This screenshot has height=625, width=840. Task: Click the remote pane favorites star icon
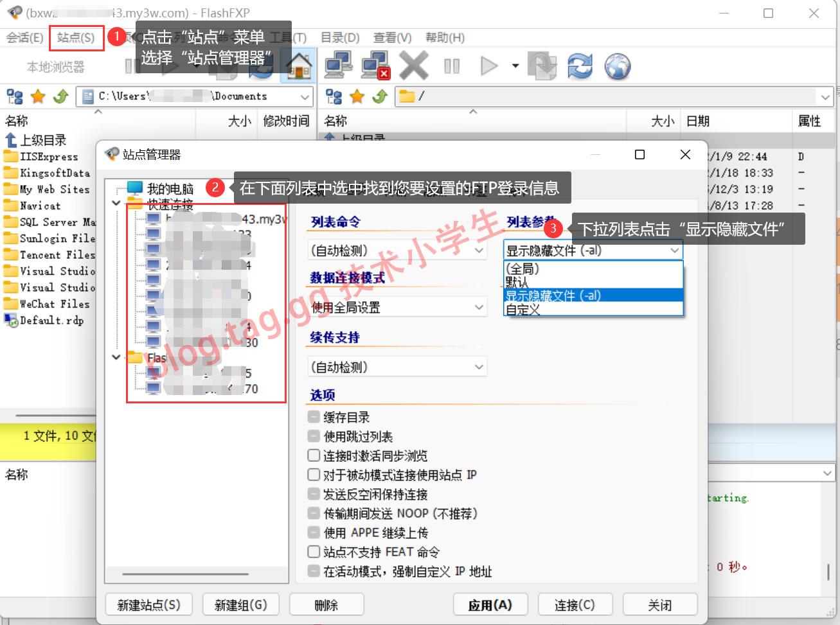[357, 96]
